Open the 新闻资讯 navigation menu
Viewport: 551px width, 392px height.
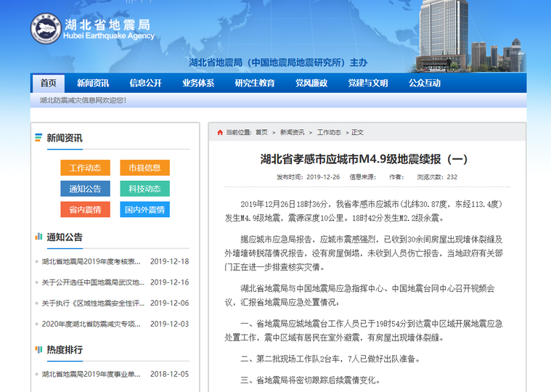coord(93,83)
